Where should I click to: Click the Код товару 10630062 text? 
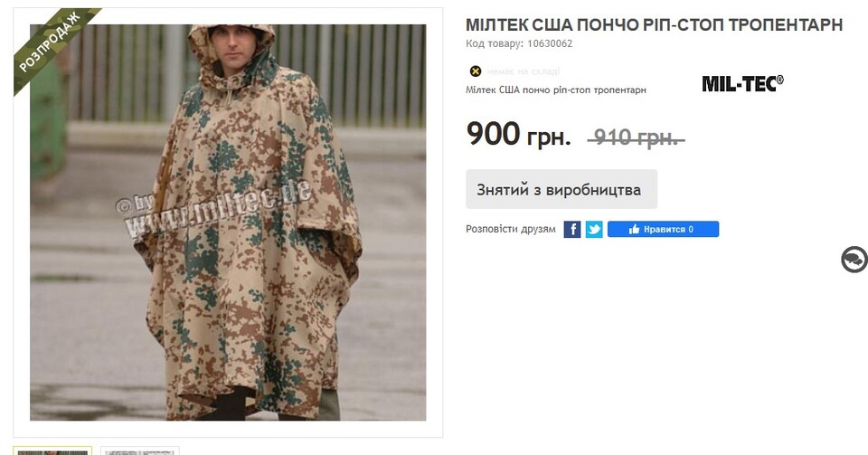tap(519, 43)
